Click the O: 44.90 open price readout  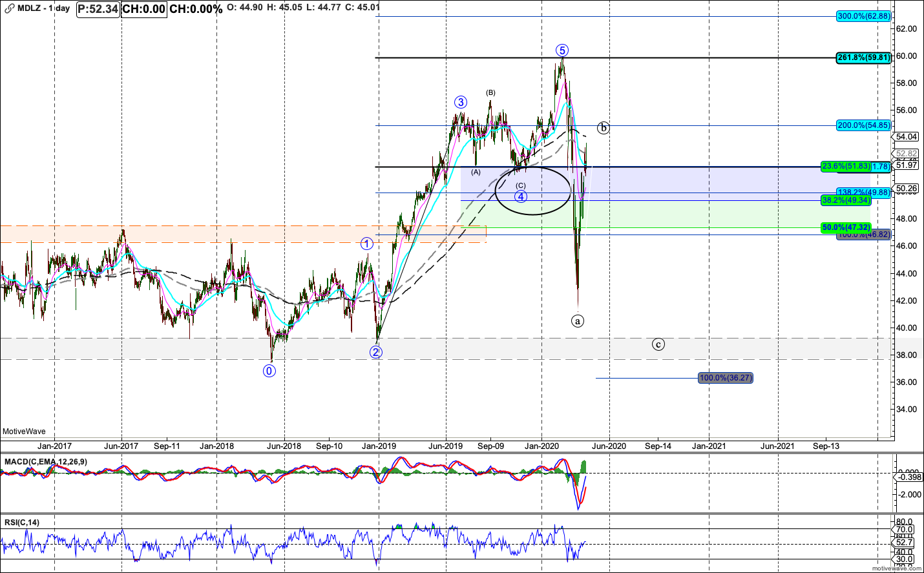[x=244, y=8]
